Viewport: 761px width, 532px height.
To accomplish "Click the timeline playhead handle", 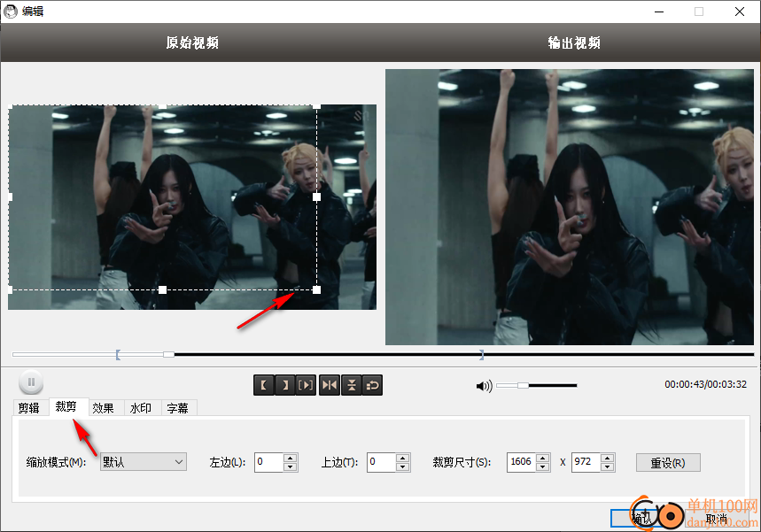I will tap(168, 354).
